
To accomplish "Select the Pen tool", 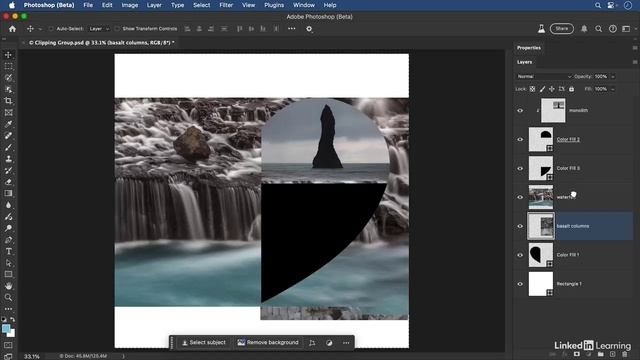I will pos(8,240).
